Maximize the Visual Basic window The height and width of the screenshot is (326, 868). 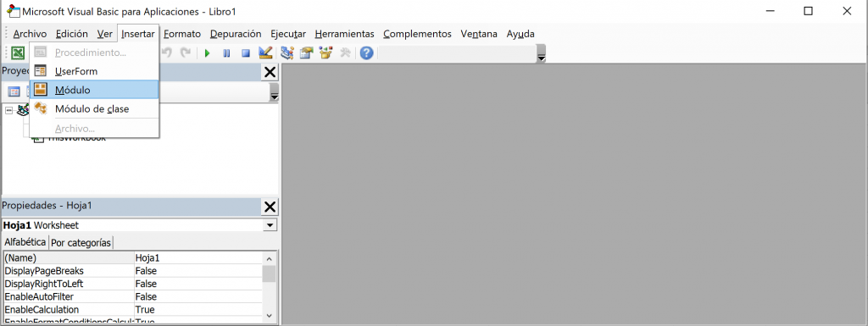click(x=808, y=11)
